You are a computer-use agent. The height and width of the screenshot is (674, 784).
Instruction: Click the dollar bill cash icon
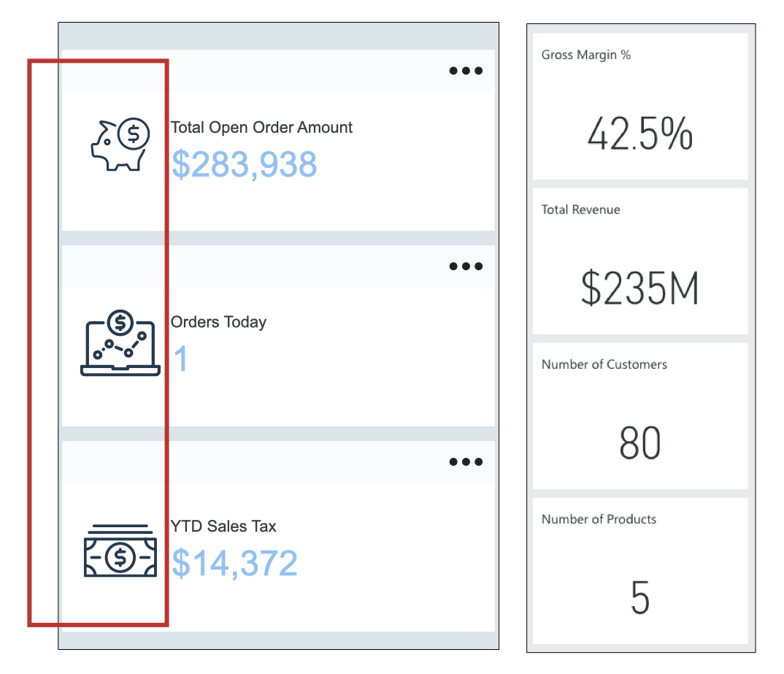click(x=120, y=551)
